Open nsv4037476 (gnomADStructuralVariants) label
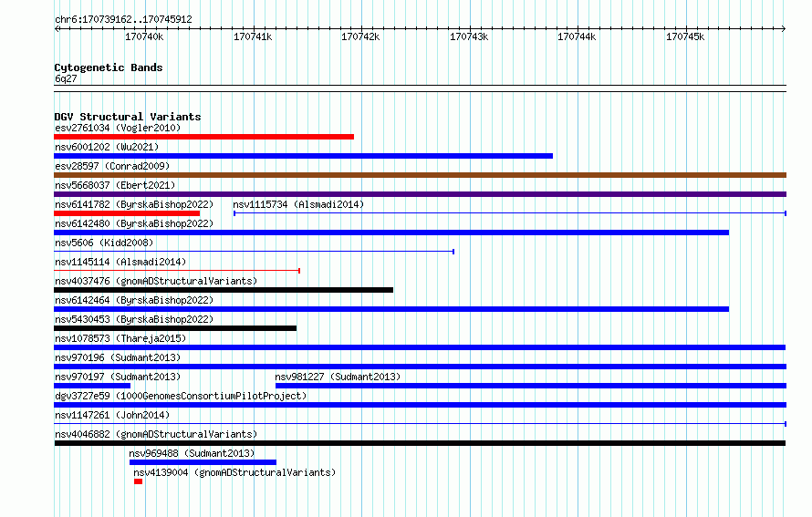The width and height of the screenshot is (812, 517). tap(156, 281)
